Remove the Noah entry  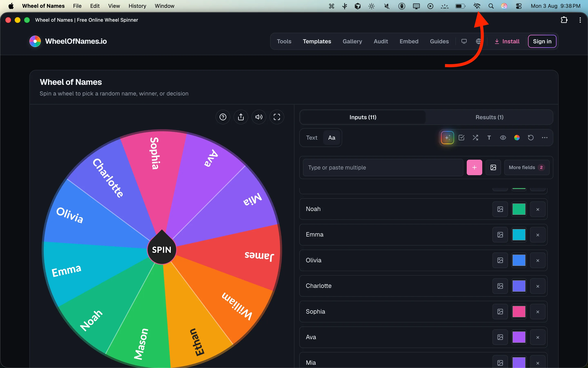coord(537,209)
